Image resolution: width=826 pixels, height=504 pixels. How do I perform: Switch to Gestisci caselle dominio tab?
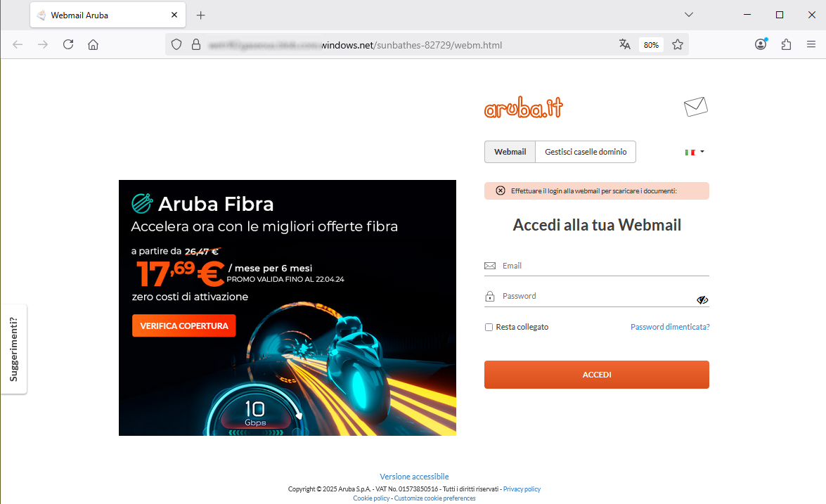tap(586, 152)
